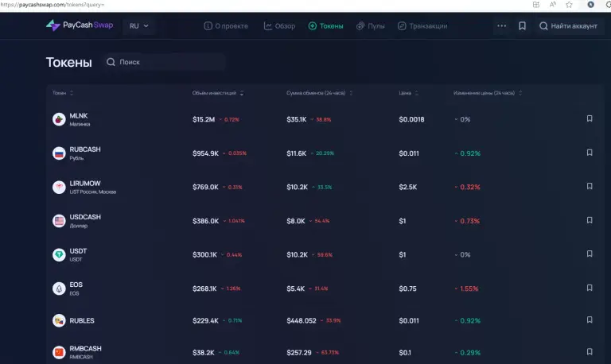Open the EOS token name link
611x364 pixels.
pyautogui.click(x=76, y=285)
